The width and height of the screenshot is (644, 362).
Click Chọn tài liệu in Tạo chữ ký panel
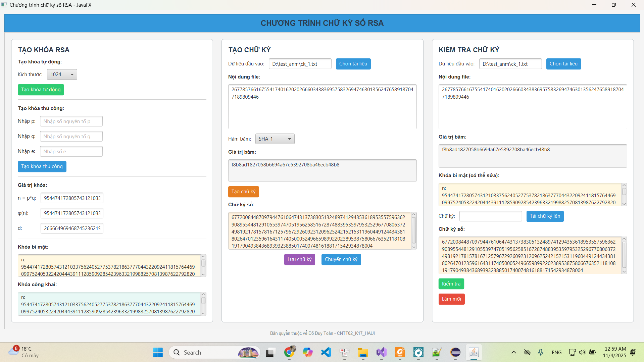point(353,64)
